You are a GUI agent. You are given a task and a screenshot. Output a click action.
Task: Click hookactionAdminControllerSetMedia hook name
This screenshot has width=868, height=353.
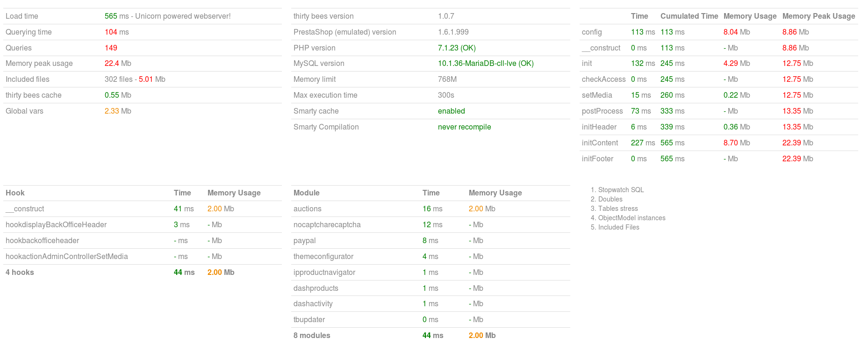66,257
